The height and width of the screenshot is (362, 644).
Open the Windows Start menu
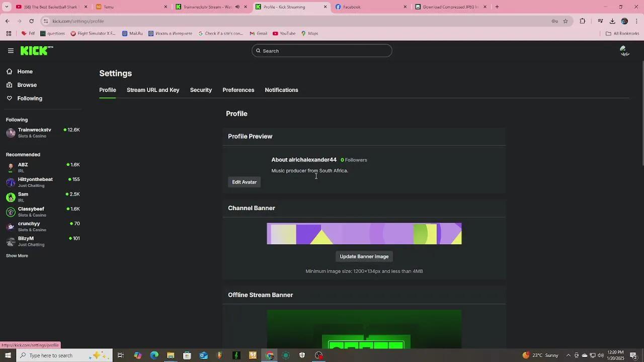click(x=8, y=355)
